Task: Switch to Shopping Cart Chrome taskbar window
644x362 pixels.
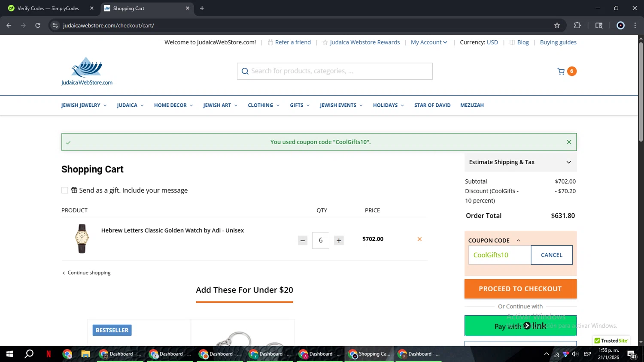Action: tap(369, 354)
